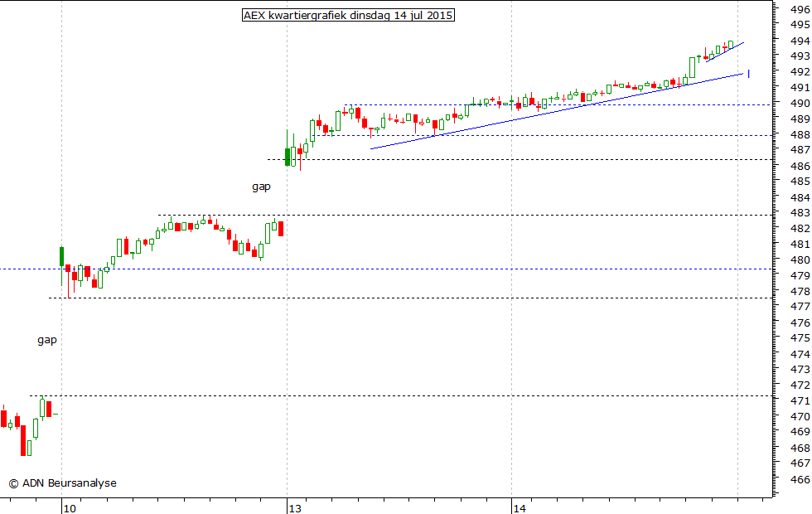812x514 pixels.
Task: Click the chart title 'AEX kwartiergrafiek dinsdag 14 jul 2015'
Action: coord(348,15)
